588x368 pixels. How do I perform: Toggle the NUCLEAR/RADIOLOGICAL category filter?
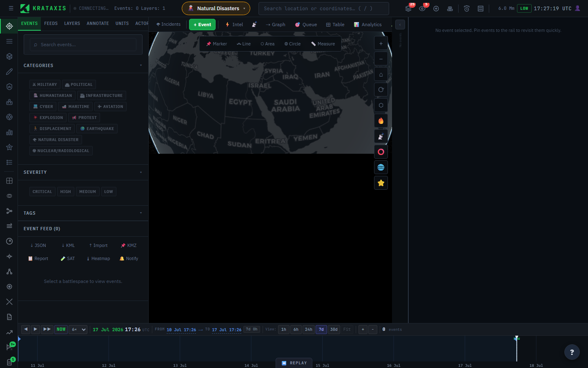point(61,150)
